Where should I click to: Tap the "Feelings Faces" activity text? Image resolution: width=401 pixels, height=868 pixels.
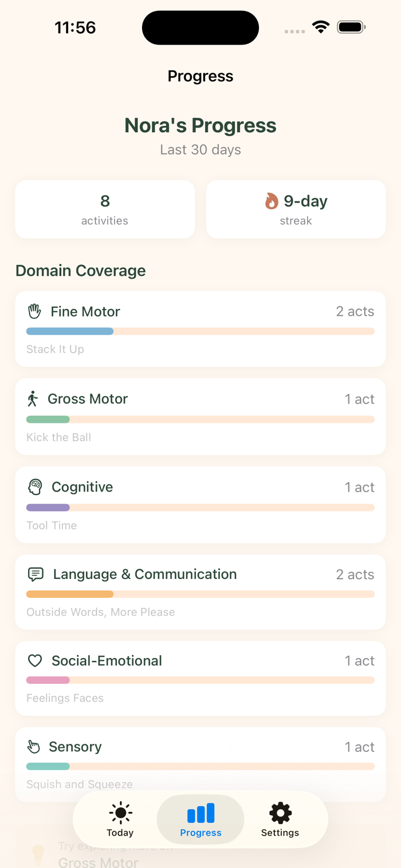click(x=65, y=698)
